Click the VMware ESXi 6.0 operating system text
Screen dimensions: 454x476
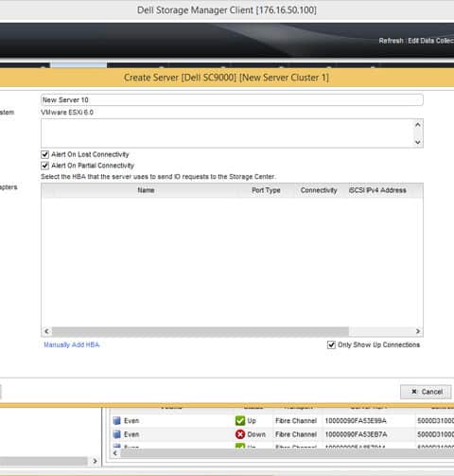(x=67, y=113)
